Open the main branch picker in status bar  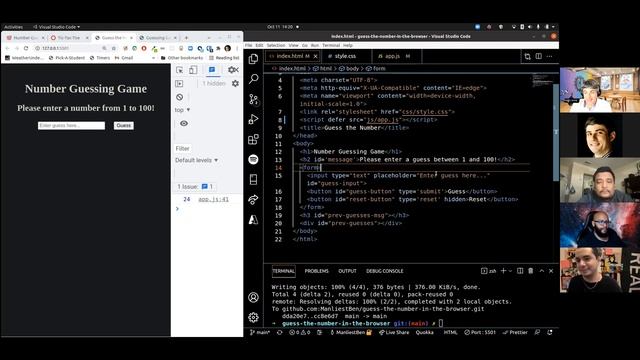[260, 332]
